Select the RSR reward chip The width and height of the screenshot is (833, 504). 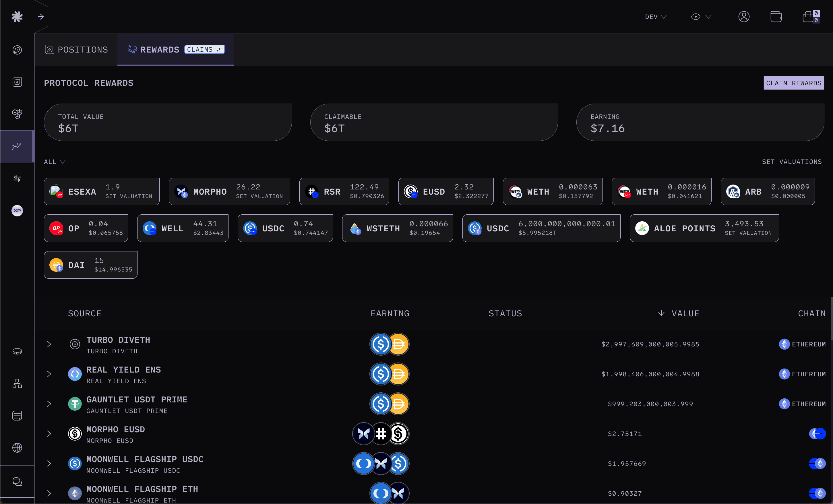(x=344, y=191)
